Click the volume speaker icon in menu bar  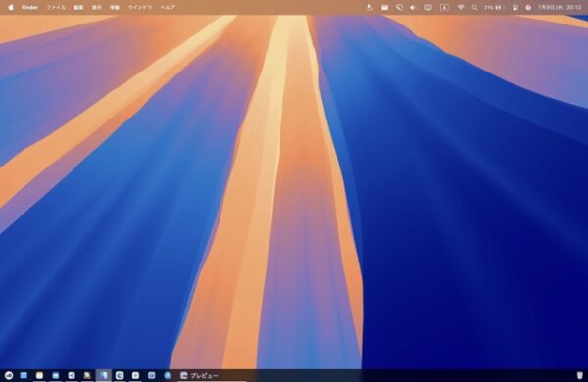(x=413, y=7)
